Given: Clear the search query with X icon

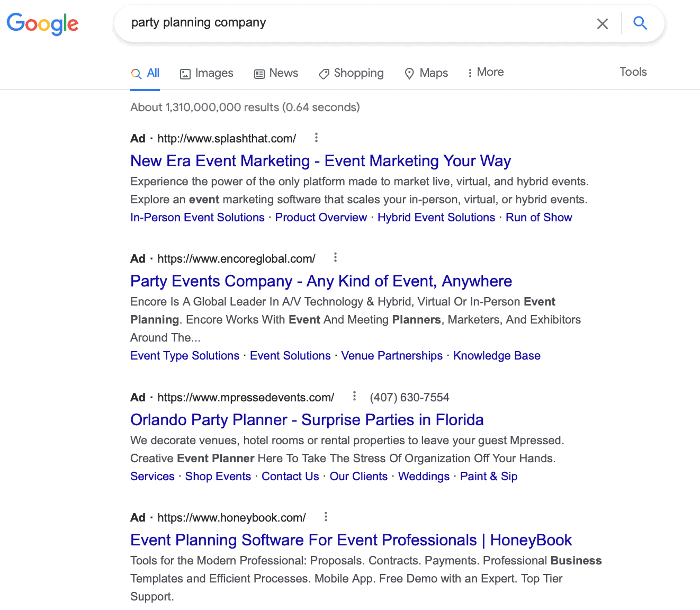Looking at the screenshot, I should tap(603, 24).
